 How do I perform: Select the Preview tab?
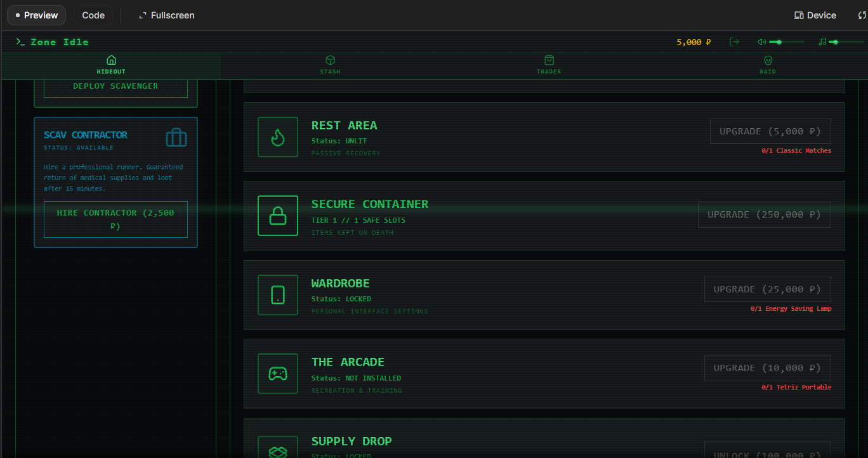pyautogui.click(x=37, y=15)
